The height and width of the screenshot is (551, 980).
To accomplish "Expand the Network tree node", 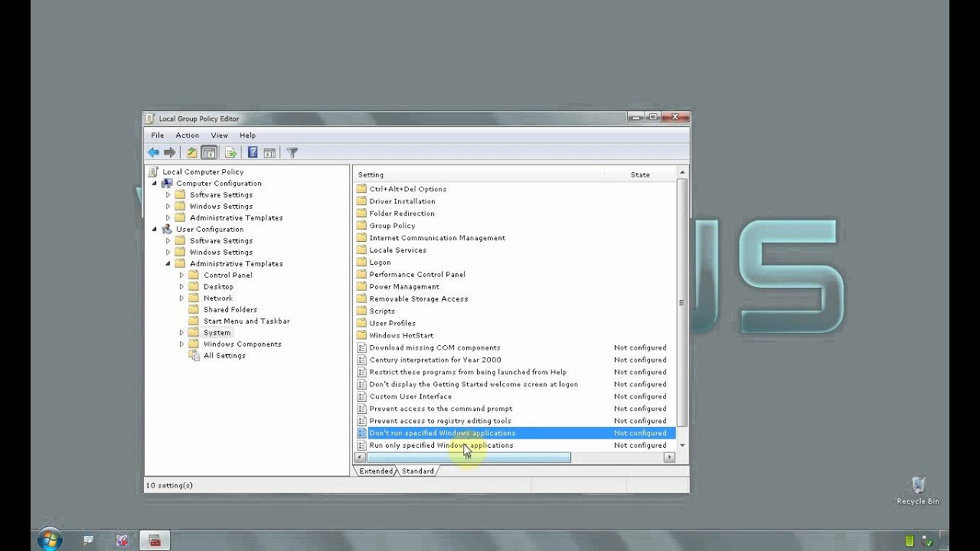I will pos(181,298).
